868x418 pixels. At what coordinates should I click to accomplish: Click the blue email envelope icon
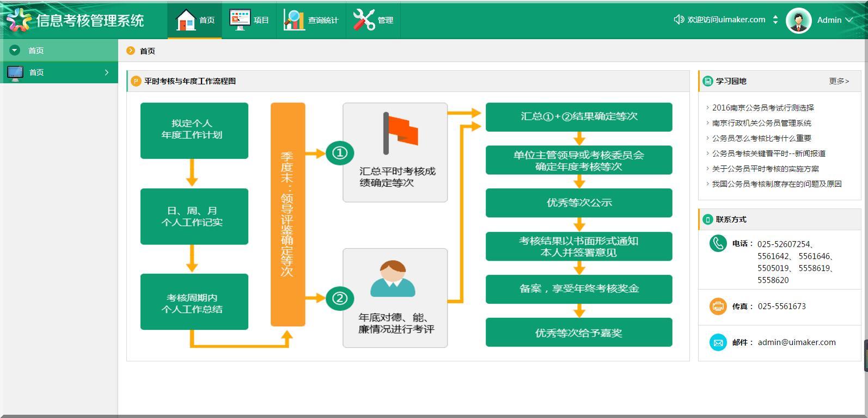pyautogui.click(x=718, y=342)
